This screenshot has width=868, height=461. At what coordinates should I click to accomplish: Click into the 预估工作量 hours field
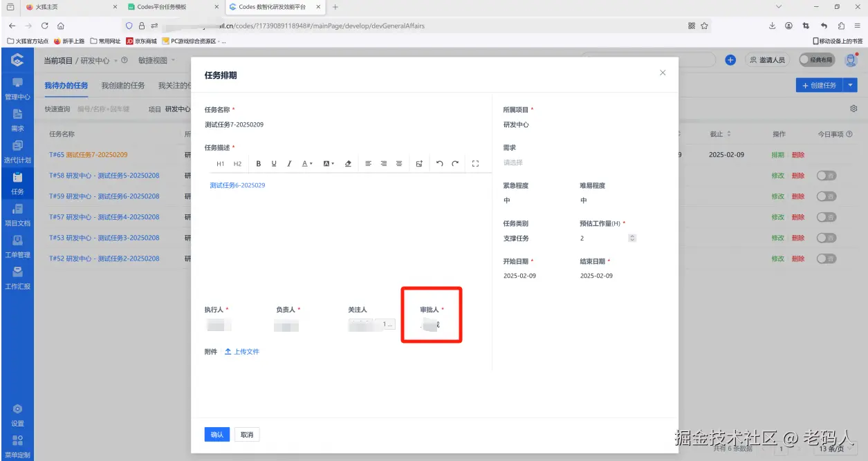[603, 238]
